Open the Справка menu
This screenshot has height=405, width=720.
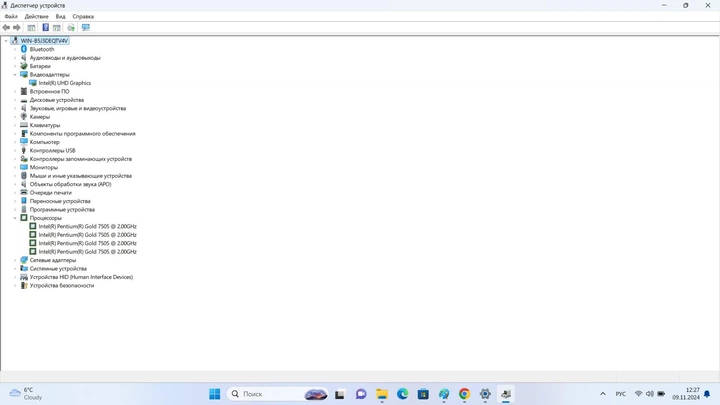(83, 17)
